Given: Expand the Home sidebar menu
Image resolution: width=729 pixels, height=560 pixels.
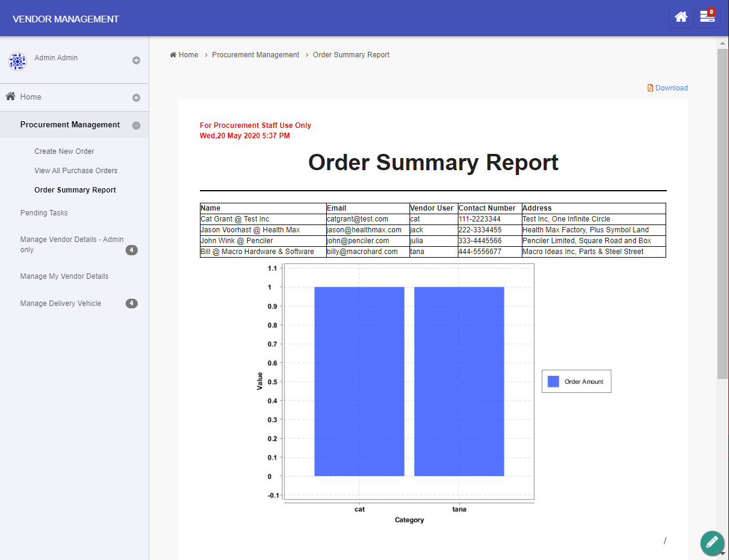Looking at the screenshot, I should (x=136, y=98).
